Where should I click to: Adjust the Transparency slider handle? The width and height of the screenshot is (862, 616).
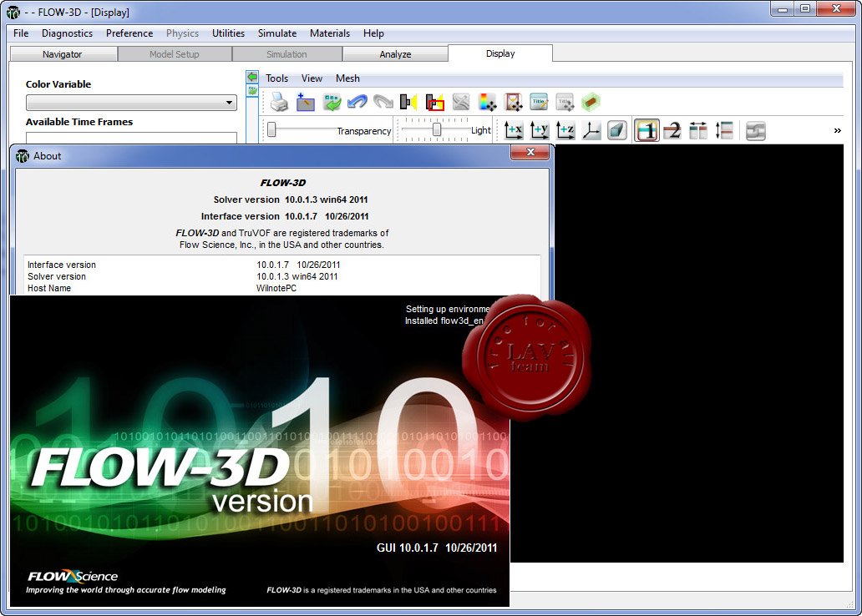(x=271, y=129)
